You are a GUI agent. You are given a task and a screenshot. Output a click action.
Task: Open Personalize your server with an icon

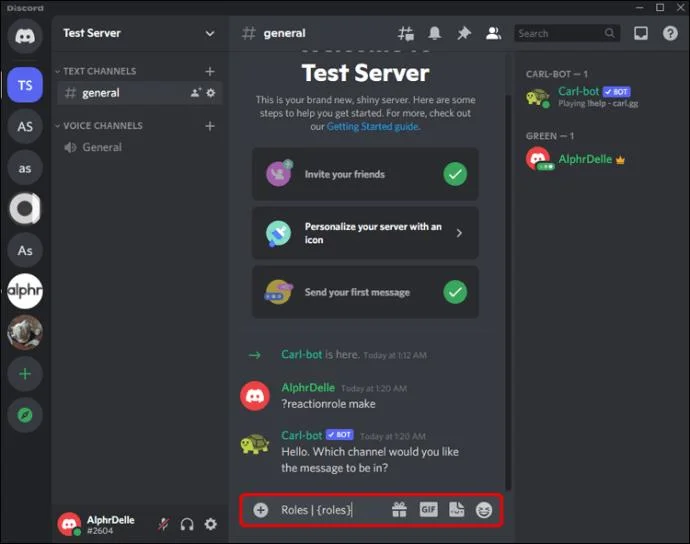click(x=365, y=233)
